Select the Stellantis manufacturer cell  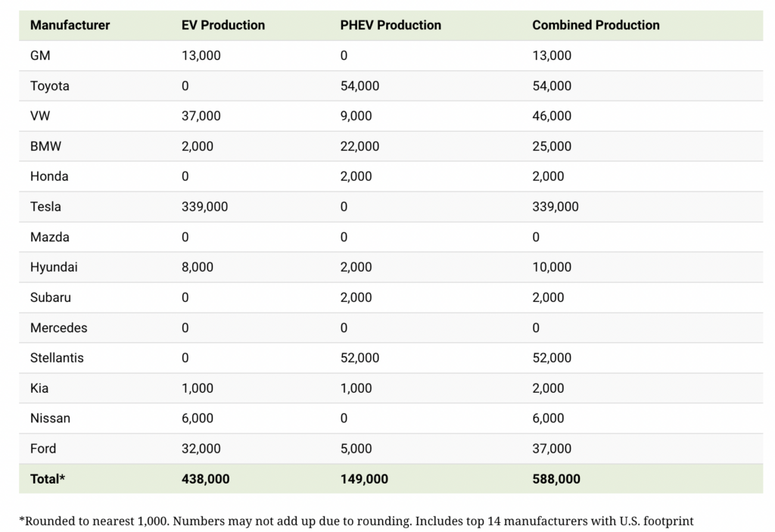tap(57, 358)
